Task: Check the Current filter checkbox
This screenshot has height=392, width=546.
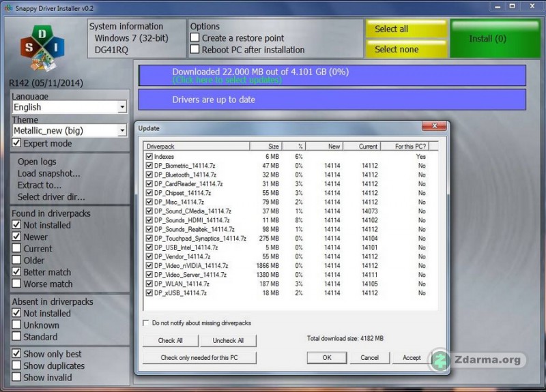Action: [x=16, y=248]
